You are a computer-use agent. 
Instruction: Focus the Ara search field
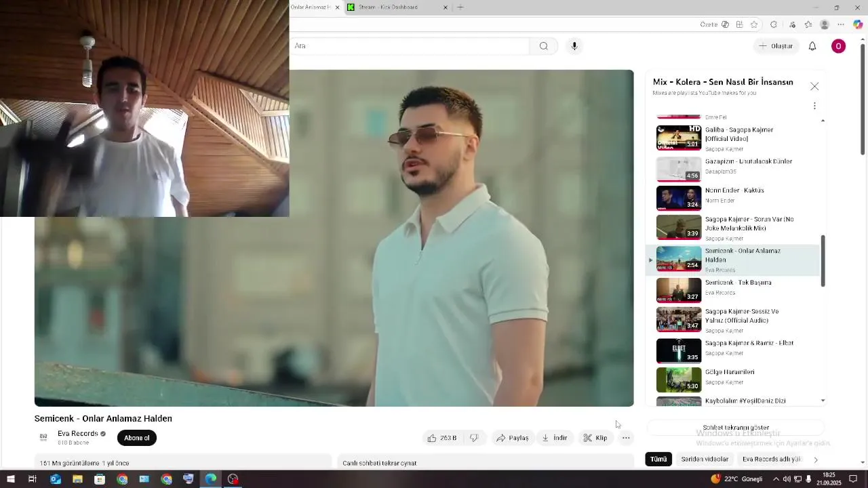[410, 46]
